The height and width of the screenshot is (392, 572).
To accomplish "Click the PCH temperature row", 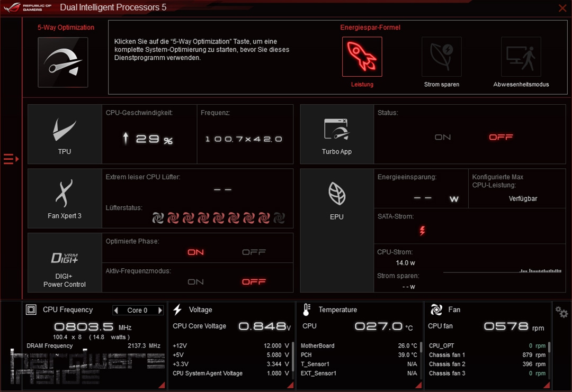I will (x=359, y=355).
